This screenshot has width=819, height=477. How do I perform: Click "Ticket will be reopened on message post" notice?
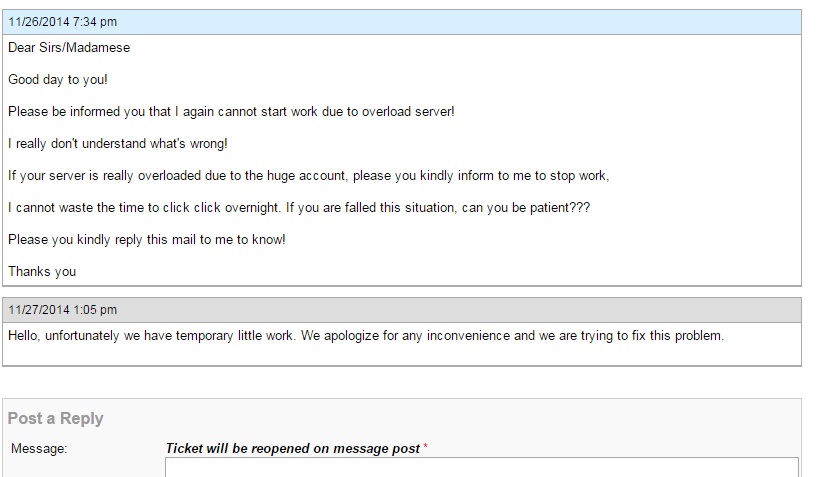[293, 449]
